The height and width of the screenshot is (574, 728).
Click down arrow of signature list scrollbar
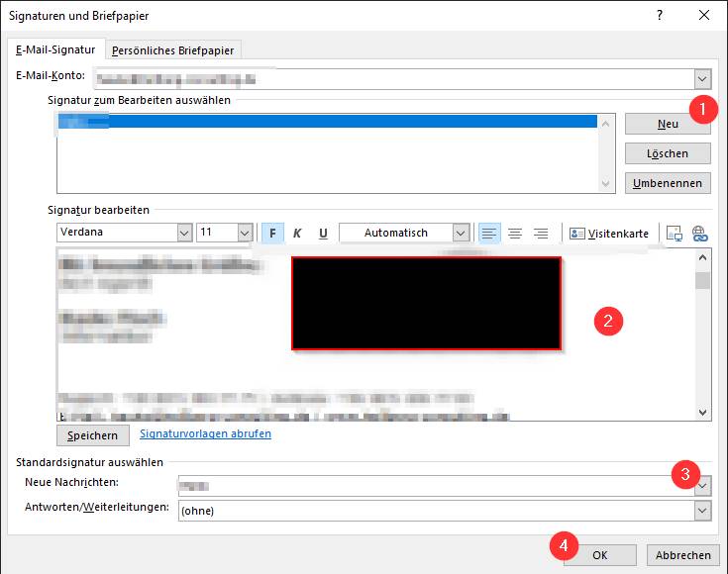(605, 183)
